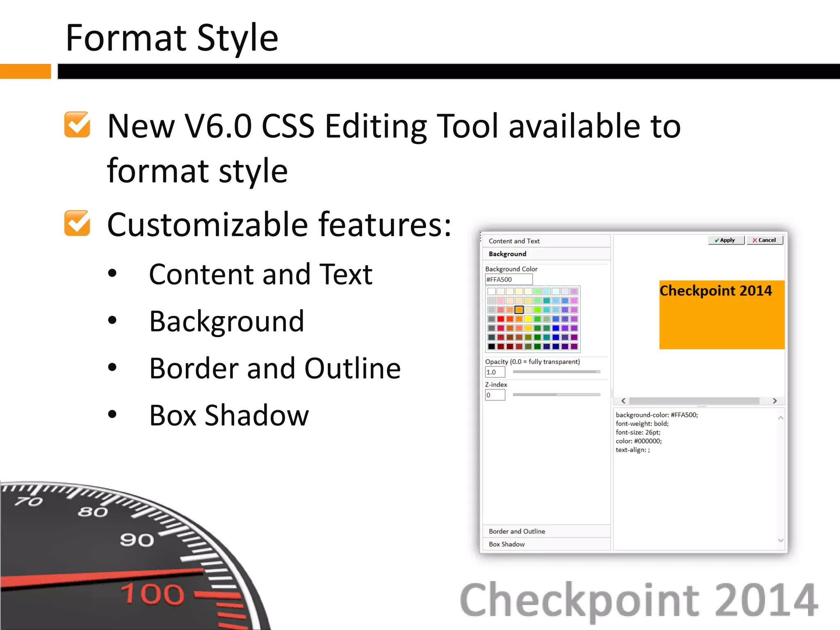The image size is (840, 630).
Task: Choose the white swatch in the palette
Action: coord(491,291)
